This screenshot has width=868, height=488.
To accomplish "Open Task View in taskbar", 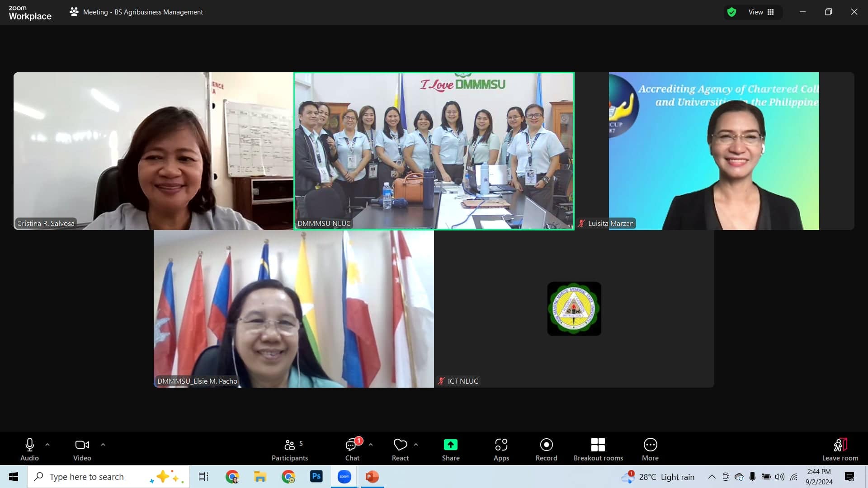I will pyautogui.click(x=203, y=477).
